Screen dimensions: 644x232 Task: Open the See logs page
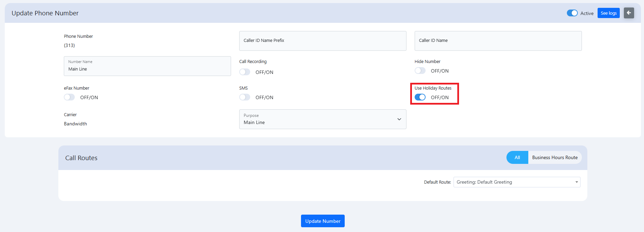pos(608,13)
